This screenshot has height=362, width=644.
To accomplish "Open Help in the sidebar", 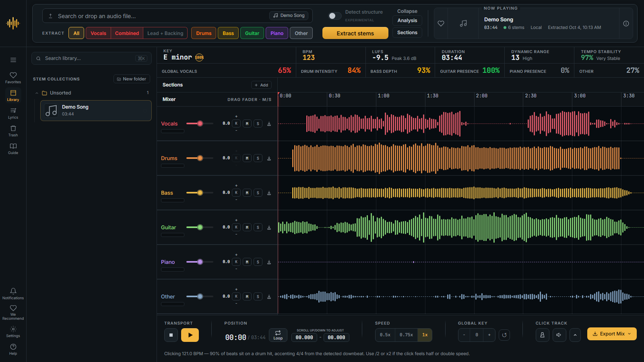I will (13, 350).
